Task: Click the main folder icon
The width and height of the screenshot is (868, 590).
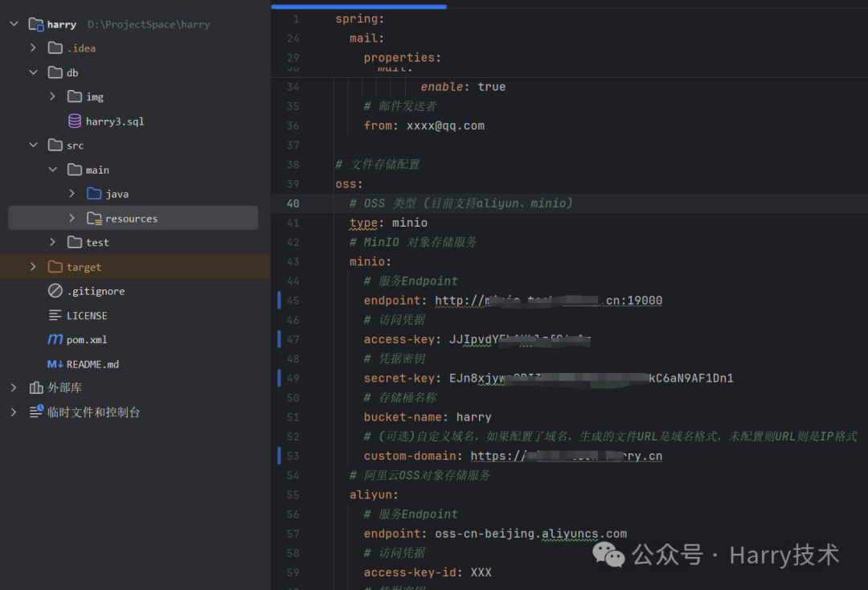Action: (x=74, y=170)
